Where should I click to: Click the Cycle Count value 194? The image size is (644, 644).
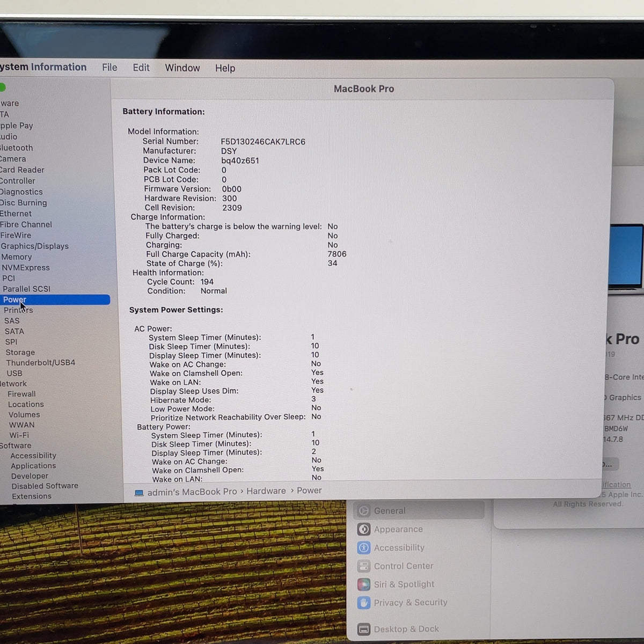point(207,282)
